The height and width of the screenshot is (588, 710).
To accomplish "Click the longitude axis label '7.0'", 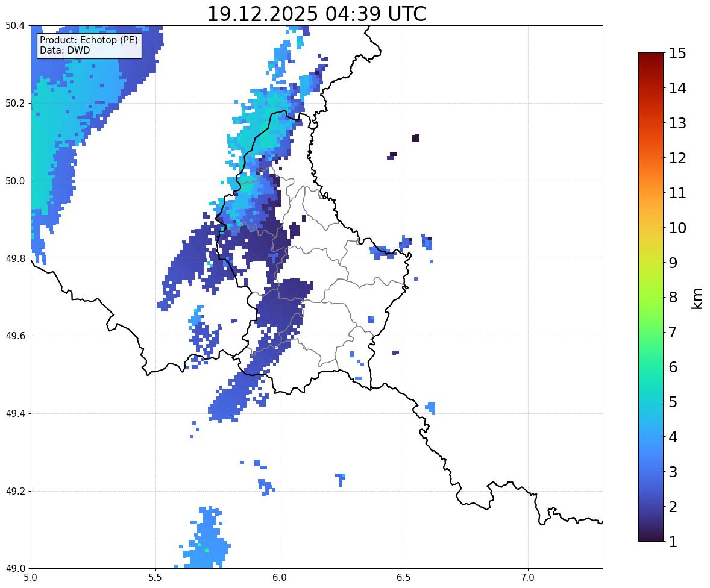I will [x=528, y=578].
